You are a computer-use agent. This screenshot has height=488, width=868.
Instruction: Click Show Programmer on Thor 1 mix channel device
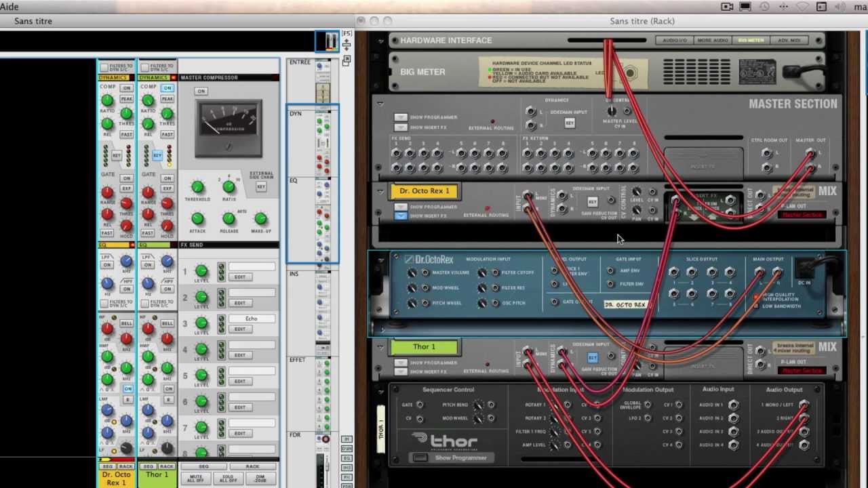click(x=401, y=363)
